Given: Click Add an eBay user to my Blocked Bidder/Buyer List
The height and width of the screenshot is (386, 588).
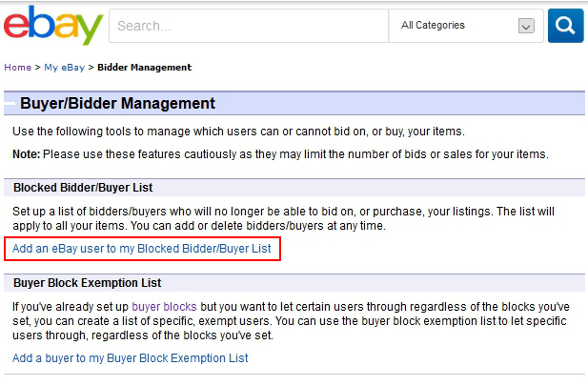Looking at the screenshot, I should point(142,249).
